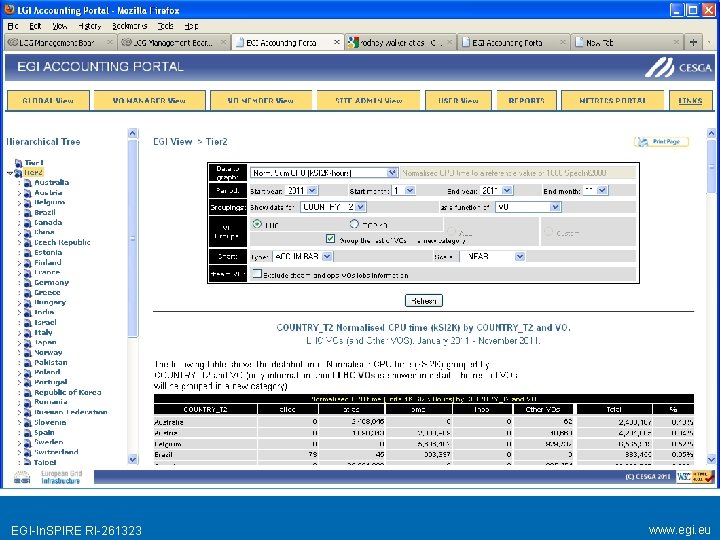Click the Norway node icon in tree
720x540 pixels.
click(x=28, y=353)
